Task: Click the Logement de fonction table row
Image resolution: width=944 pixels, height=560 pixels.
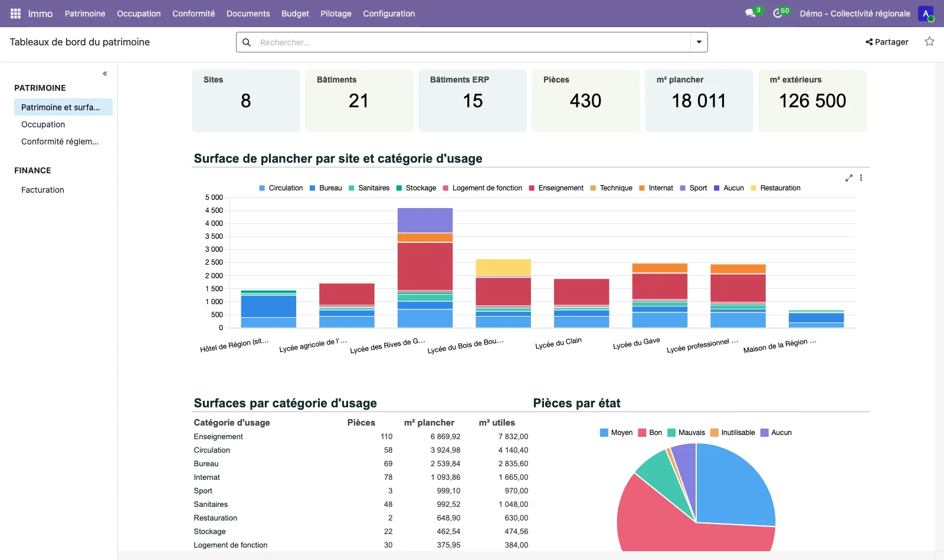Action: 361,545
